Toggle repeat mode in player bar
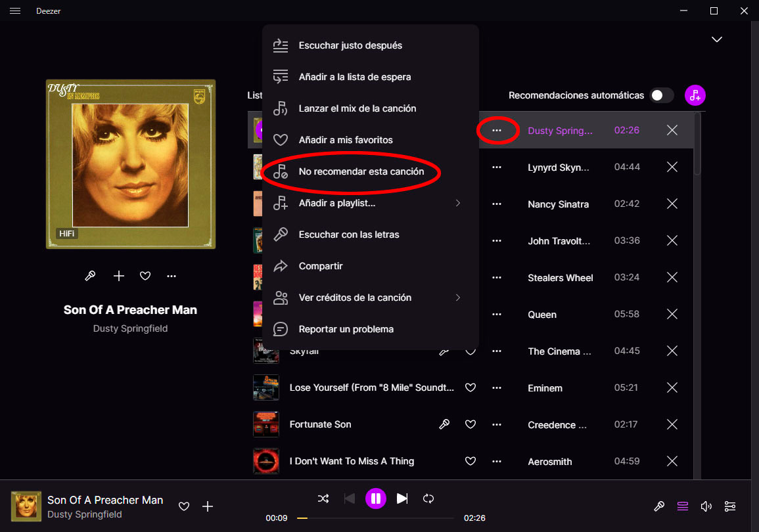The width and height of the screenshot is (759, 532). click(x=428, y=498)
